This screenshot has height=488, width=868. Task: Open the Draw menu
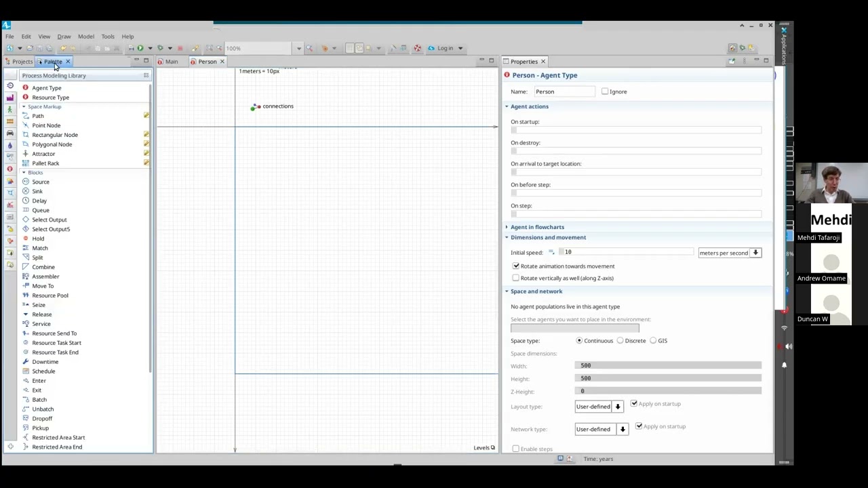point(64,37)
